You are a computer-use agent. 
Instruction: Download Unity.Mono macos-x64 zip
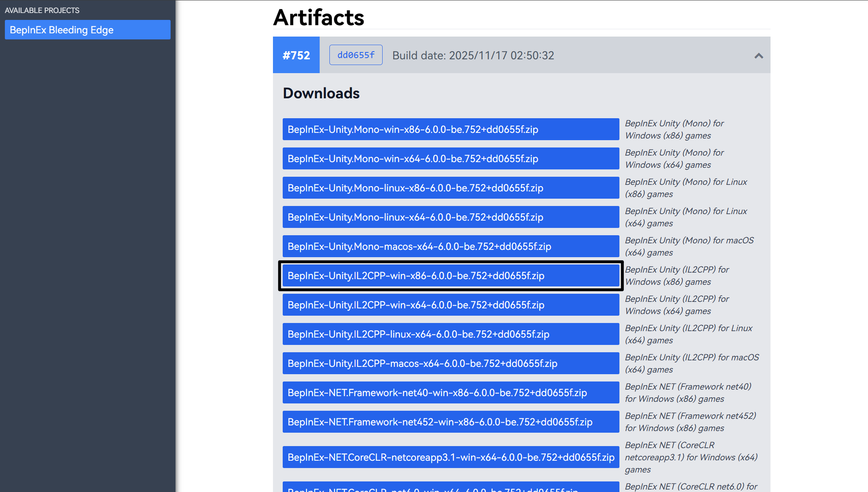tap(450, 246)
